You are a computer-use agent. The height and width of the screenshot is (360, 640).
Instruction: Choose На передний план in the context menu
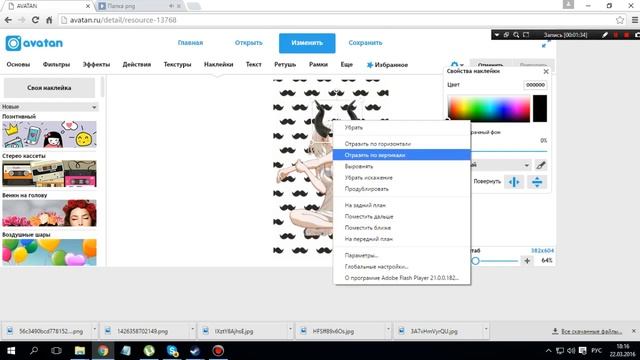(401, 239)
